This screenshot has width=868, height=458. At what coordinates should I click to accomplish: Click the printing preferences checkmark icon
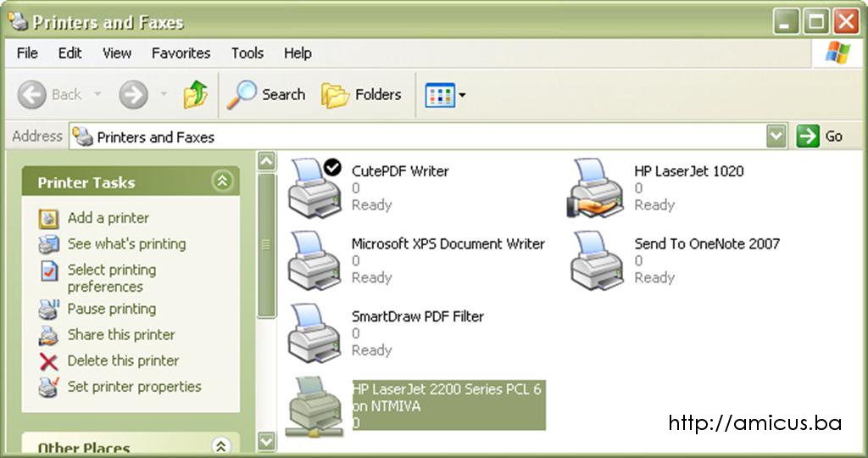pos(48,271)
